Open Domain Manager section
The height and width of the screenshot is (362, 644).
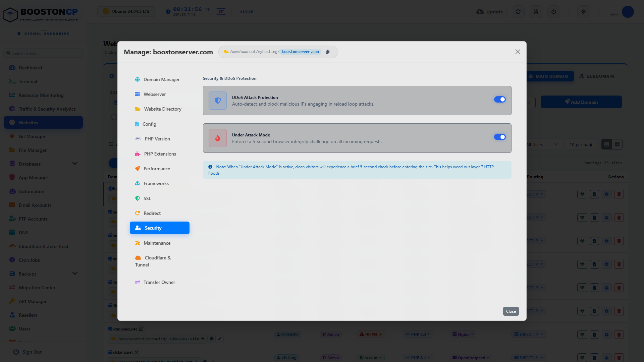tap(160, 79)
